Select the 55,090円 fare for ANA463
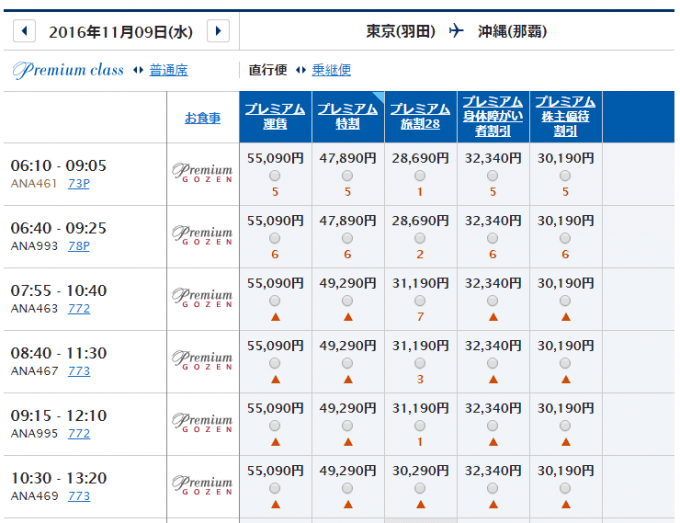The width and height of the screenshot is (680, 523). (x=275, y=301)
